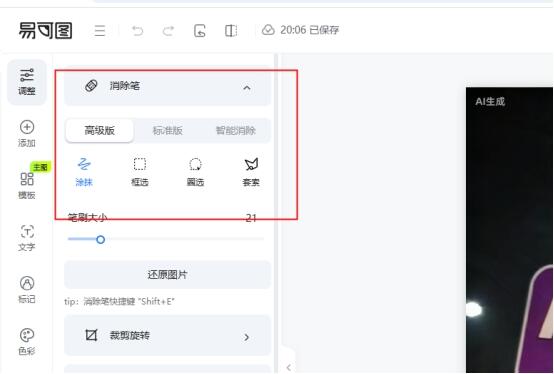Click the restore file icon in toolbar

point(200,31)
